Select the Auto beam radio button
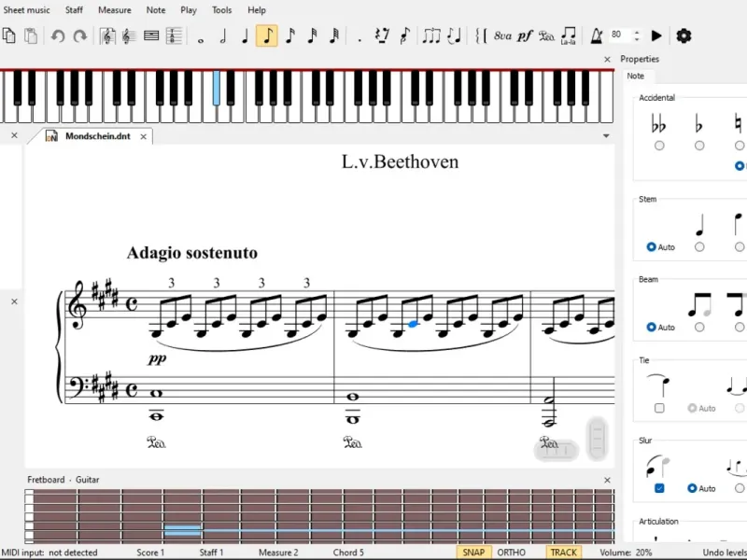The height and width of the screenshot is (560, 747). (x=651, y=328)
